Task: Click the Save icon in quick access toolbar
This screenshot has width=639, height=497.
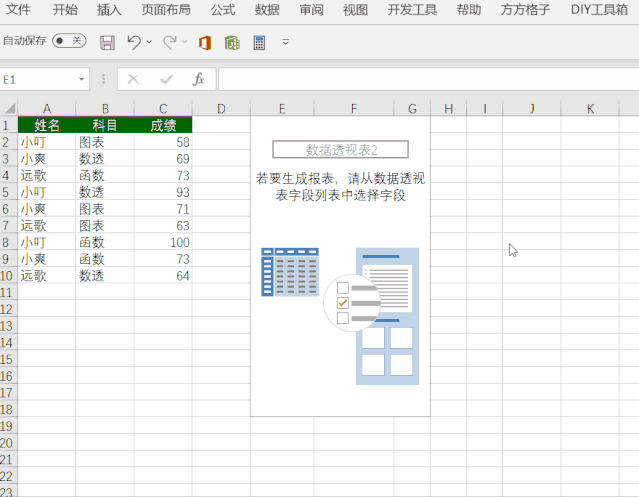Action: coord(107,42)
